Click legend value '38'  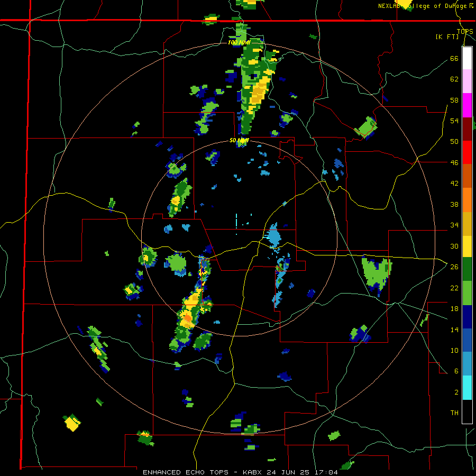pyautogui.click(x=454, y=204)
